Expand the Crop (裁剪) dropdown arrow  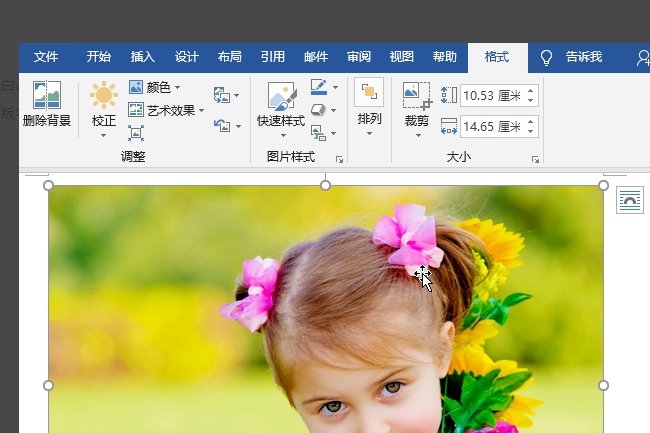[418, 135]
